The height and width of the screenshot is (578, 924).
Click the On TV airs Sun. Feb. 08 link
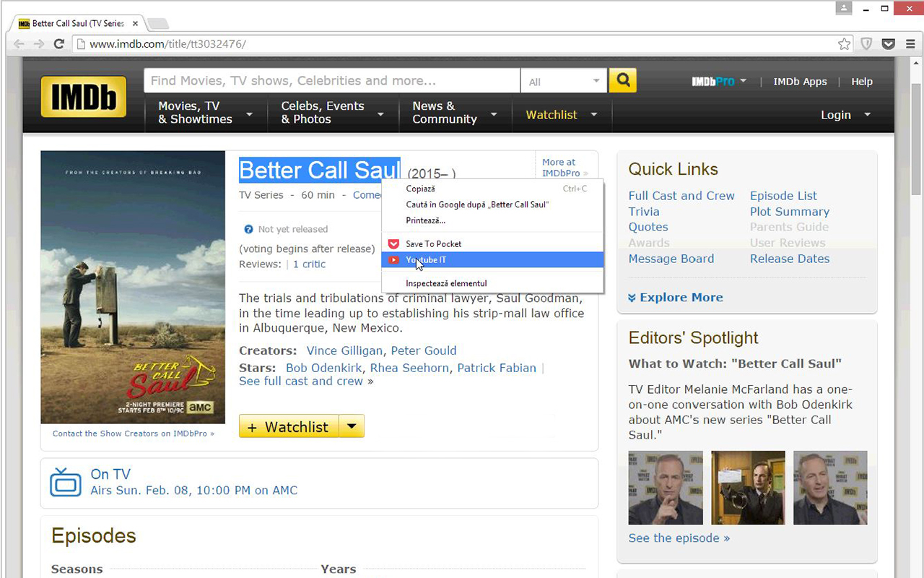tap(193, 490)
